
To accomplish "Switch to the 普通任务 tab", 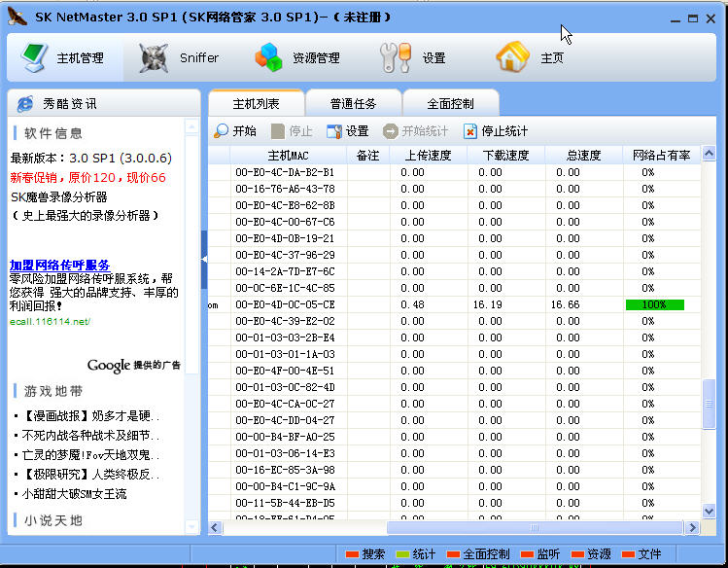I will 354,103.
